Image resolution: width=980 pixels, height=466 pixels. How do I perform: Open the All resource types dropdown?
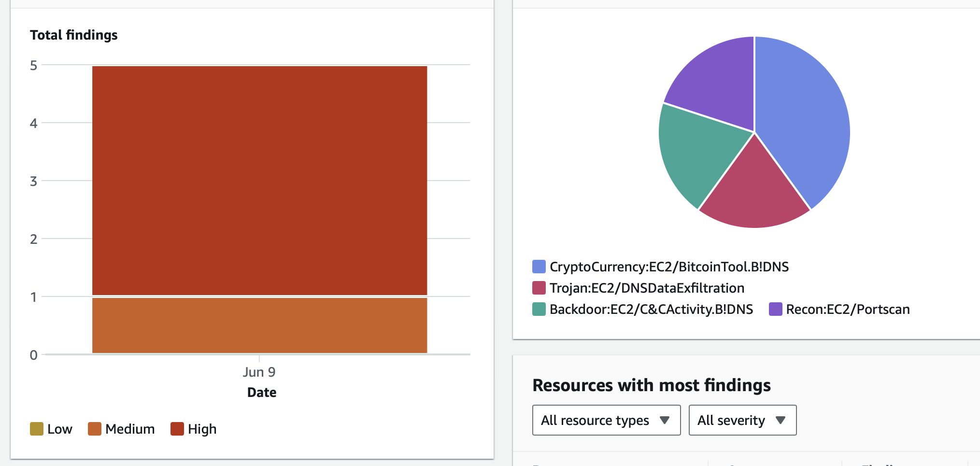pos(606,420)
